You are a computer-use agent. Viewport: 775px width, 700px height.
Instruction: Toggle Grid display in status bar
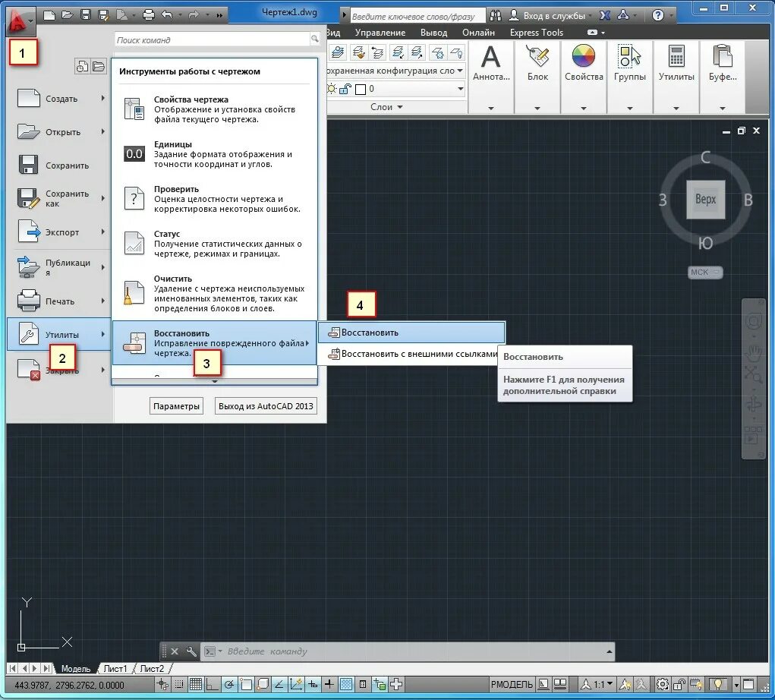tap(196, 685)
